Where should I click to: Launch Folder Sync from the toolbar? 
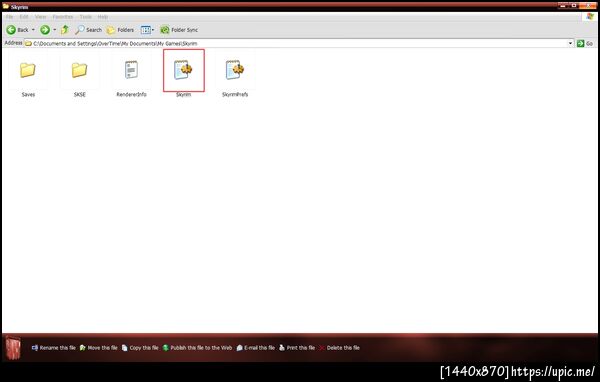(179, 29)
